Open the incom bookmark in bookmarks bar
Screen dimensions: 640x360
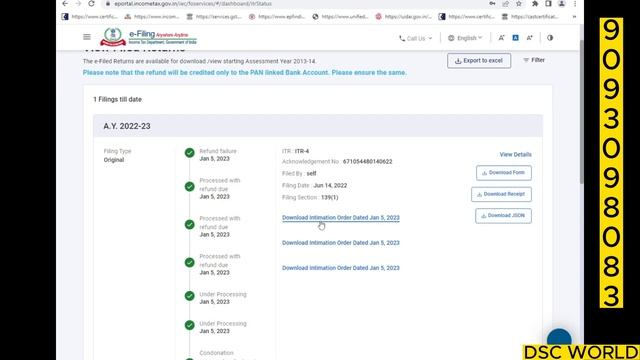click(152, 17)
